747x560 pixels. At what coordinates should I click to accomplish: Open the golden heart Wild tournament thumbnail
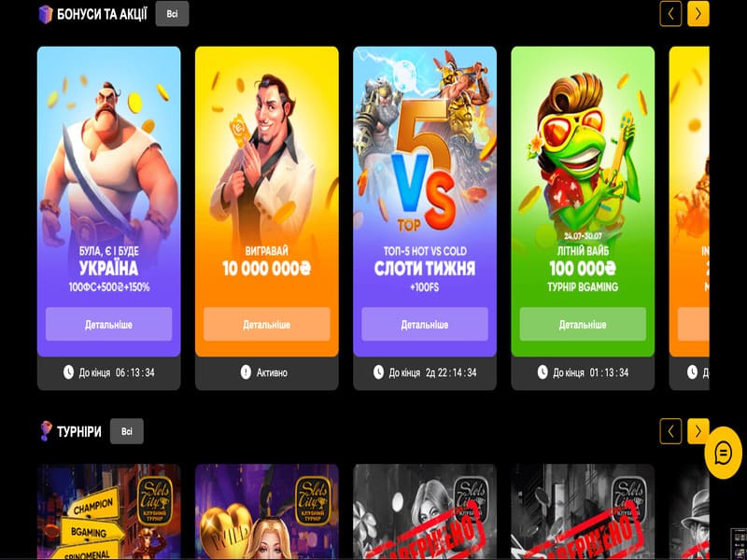point(267,511)
